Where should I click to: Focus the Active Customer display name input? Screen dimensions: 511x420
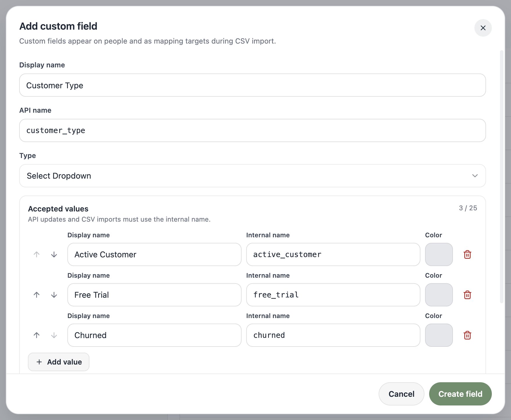pyautogui.click(x=154, y=254)
